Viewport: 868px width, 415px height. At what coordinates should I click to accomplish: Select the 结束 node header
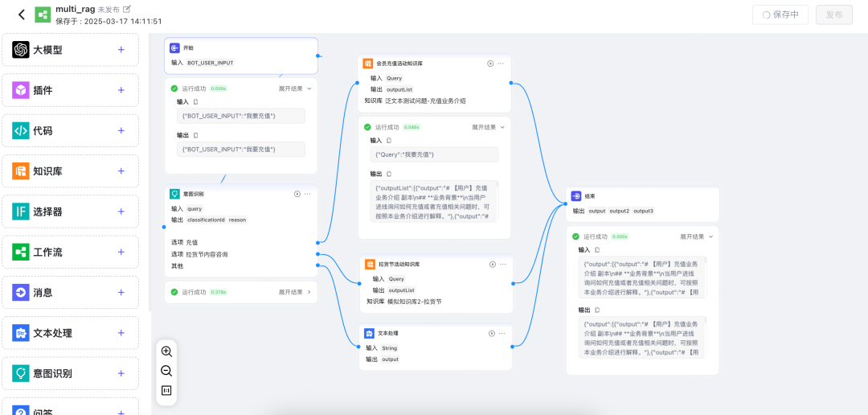(643, 196)
